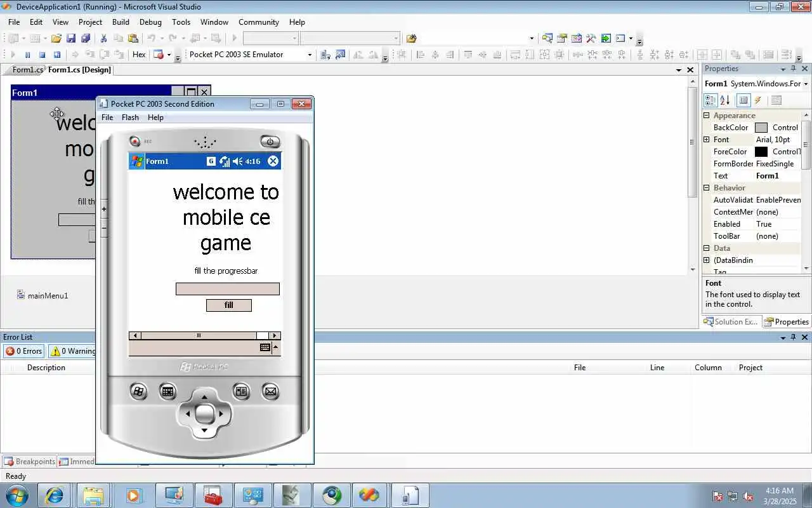Click emulator horizontal scrollbar left arrow
This screenshot has height=508, width=812.
[x=134, y=335]
